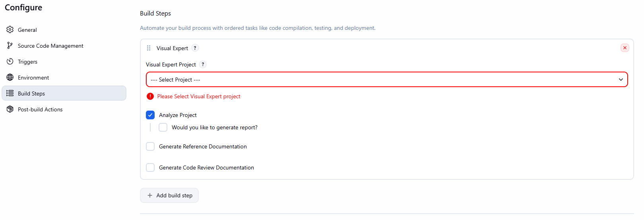Delete the Visual Expert build step
The width and height of the screenshot is (644, 220).
point(625,48)
